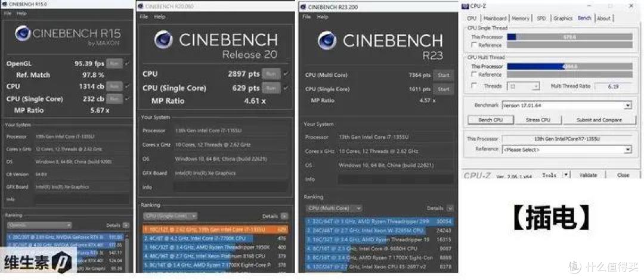Switch to the About tab in CPU-Z
This screenshot has width=644, height=280.
(603, 18)
